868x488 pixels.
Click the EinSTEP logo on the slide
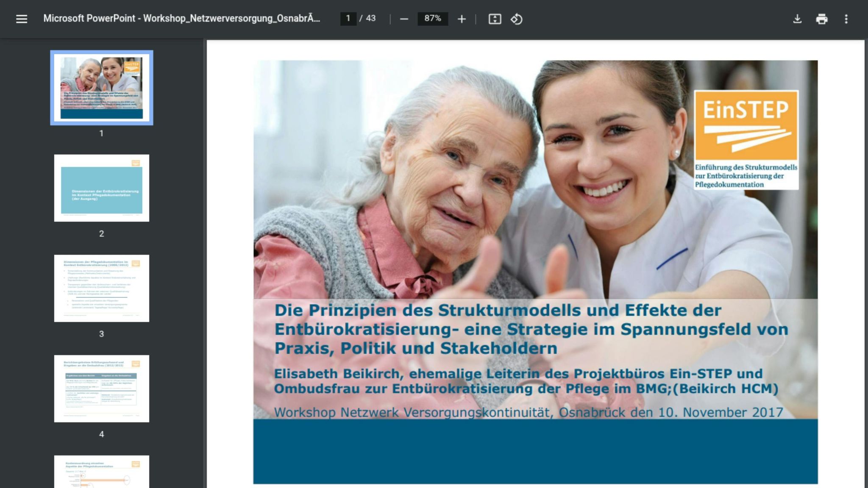(x=746, y=139)
